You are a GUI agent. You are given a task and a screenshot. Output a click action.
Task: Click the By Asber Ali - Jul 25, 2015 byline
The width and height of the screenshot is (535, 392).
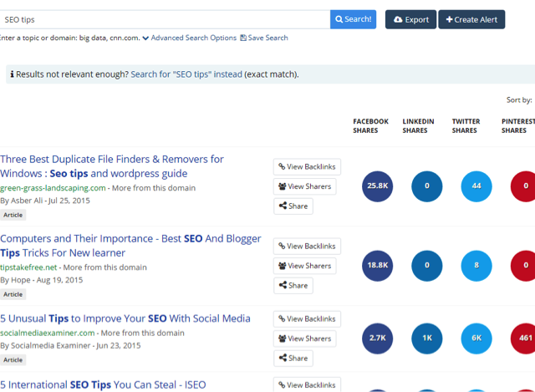(x=45, y=201)
